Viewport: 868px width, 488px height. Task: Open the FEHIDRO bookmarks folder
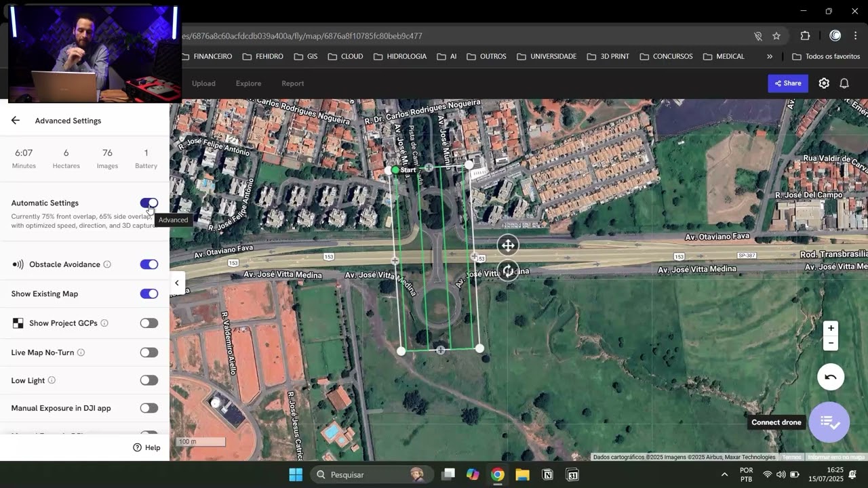click(262, 56)
